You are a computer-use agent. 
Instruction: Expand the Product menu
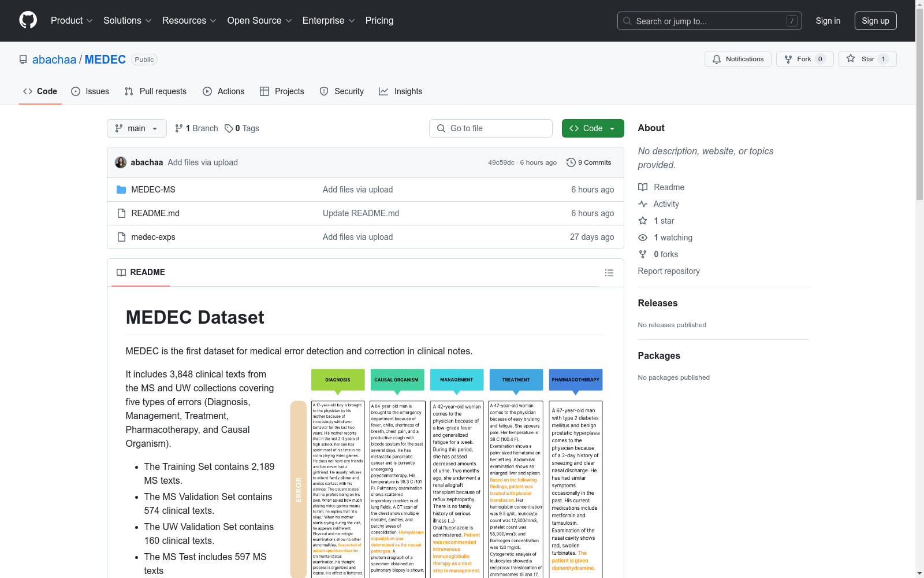(x=72, y=21)
